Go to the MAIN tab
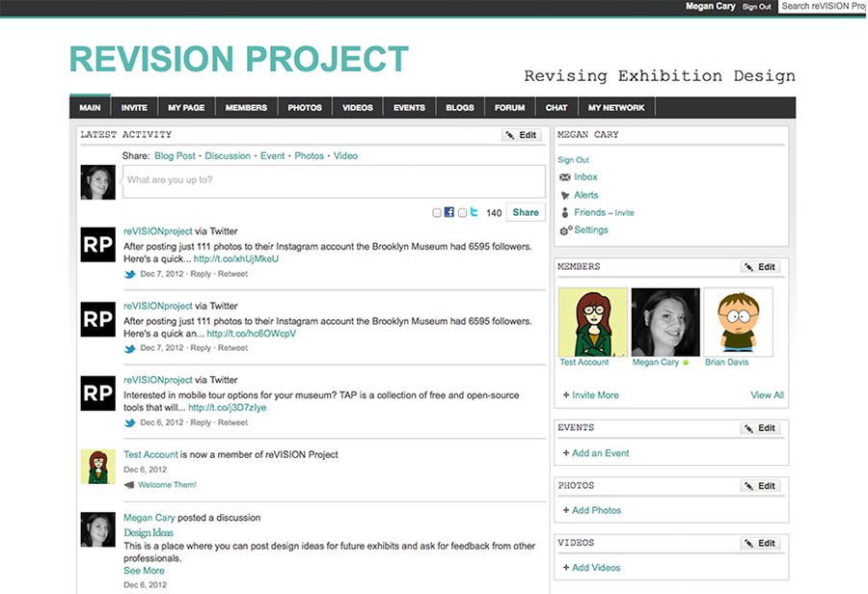 (x=91, y=107)
